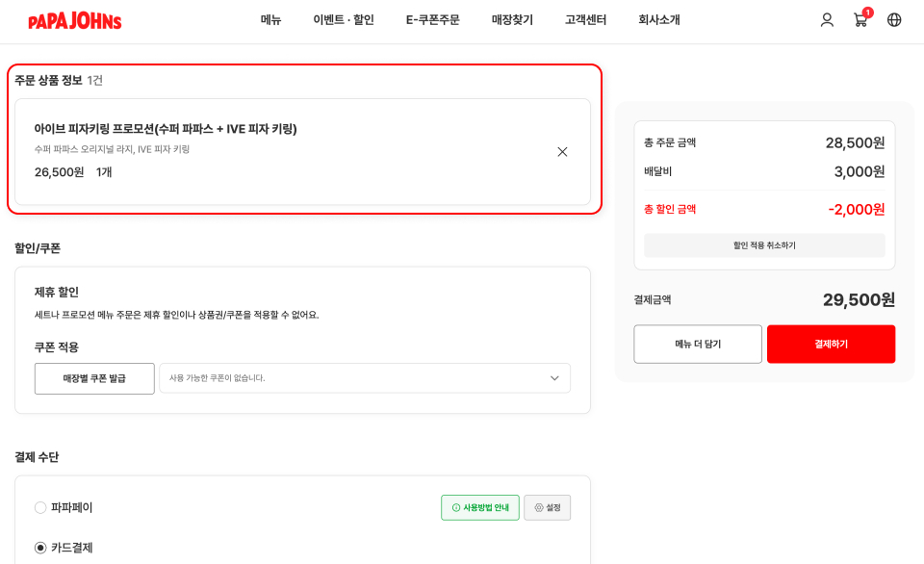Click the coupon dropdown chevron arrow
Viewport: 924px width, 564px height.
click(554, 378)
